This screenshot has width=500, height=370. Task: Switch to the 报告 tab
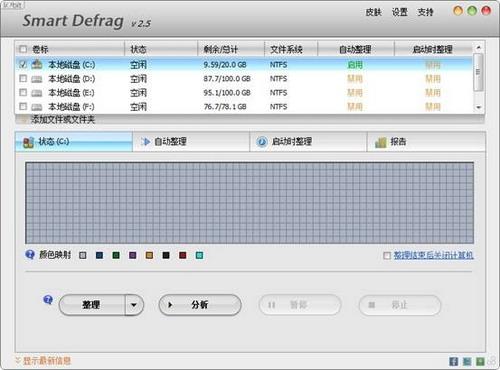(426, 142)
